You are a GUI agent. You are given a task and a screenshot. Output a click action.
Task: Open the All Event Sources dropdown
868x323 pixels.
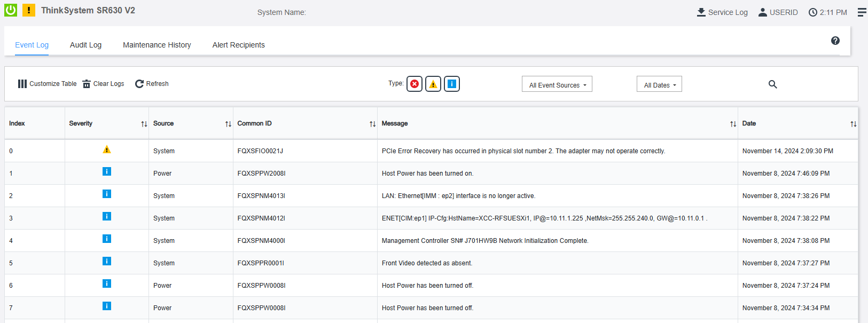coord(557,84)
